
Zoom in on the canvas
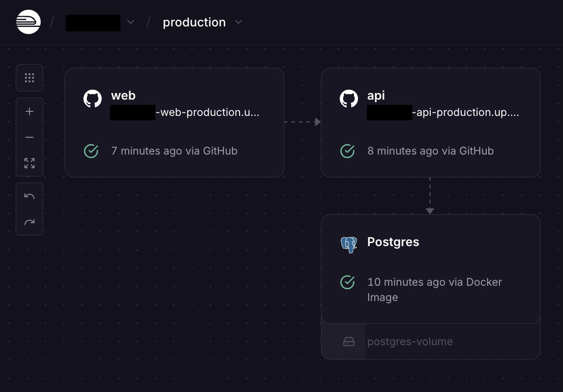[x=29, y=111]
